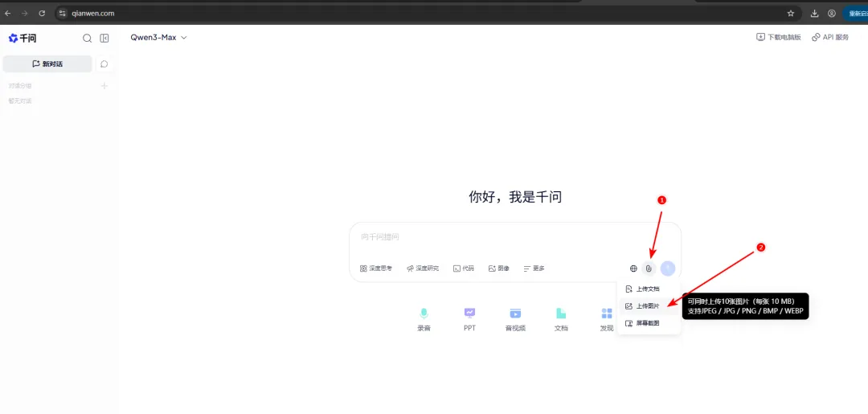Viewport: 868px width, 414px height.
Task: Click the round send button
Action: coord(668,268)
